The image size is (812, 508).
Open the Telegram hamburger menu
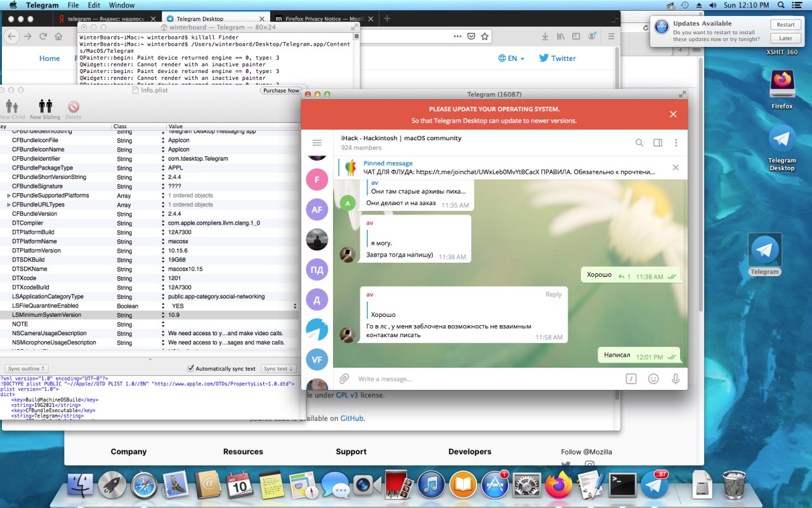point(317,143)
